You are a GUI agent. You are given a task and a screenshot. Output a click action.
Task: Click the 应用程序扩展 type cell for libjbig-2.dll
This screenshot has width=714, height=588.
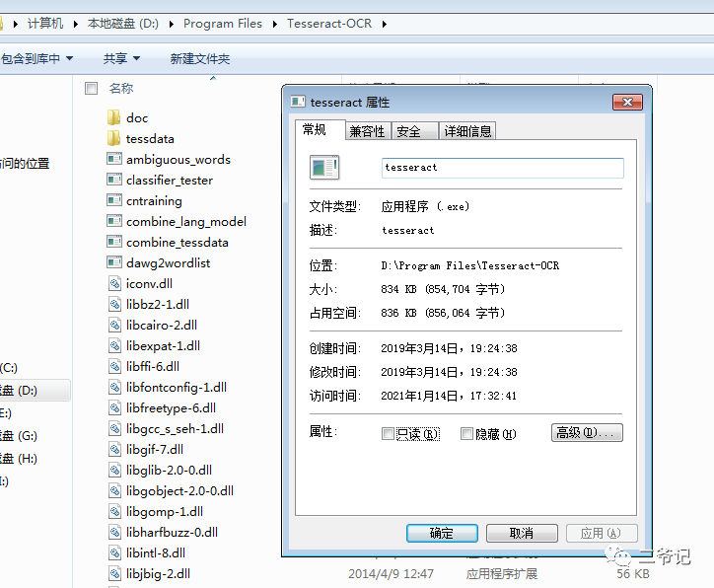click(502, 574)
